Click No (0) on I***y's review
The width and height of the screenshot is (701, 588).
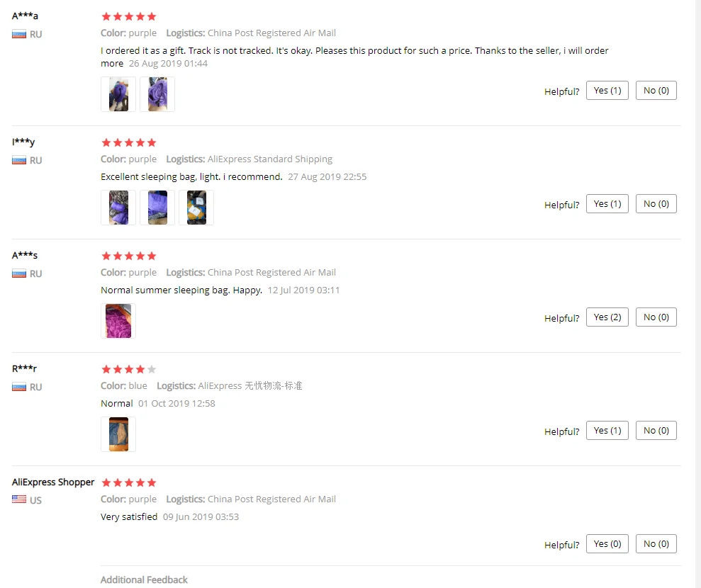pos(656,204)
